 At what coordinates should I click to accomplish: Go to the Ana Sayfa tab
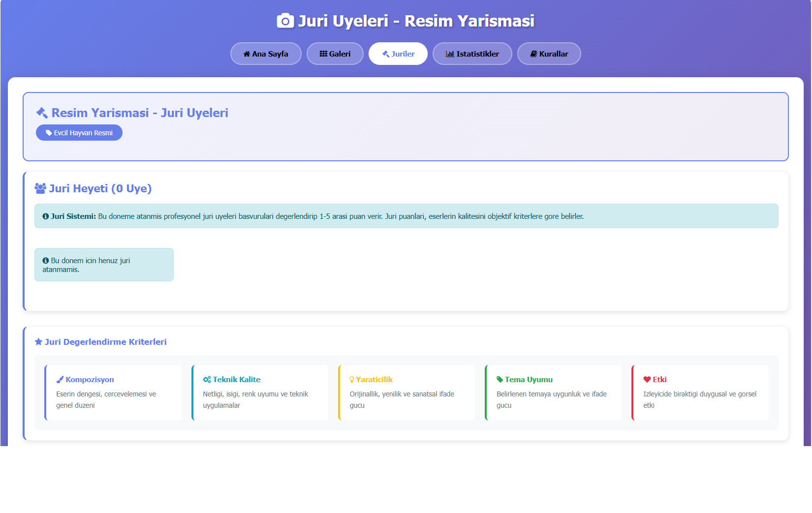pos(266,54)
